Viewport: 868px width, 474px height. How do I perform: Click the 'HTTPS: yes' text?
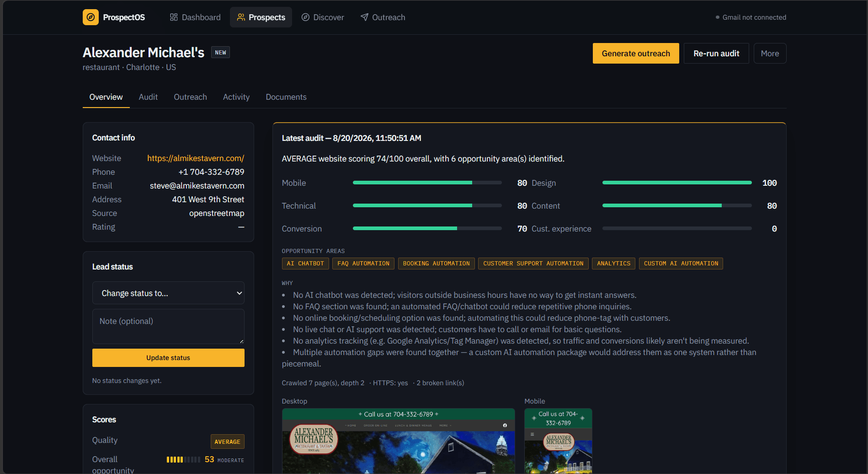click(390, 383)
